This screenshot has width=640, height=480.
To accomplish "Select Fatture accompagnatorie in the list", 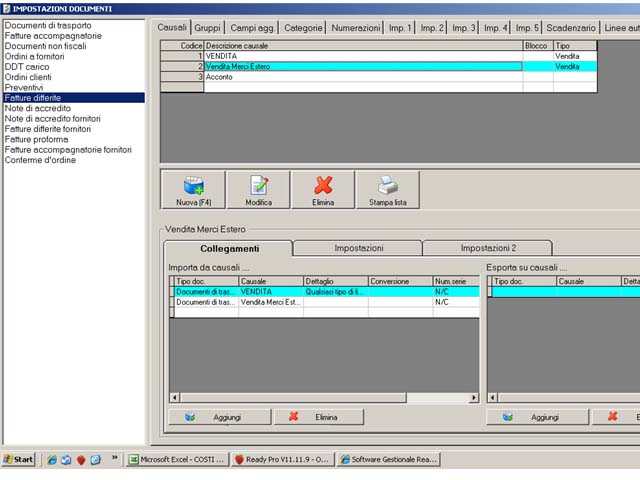I will 74,36.
